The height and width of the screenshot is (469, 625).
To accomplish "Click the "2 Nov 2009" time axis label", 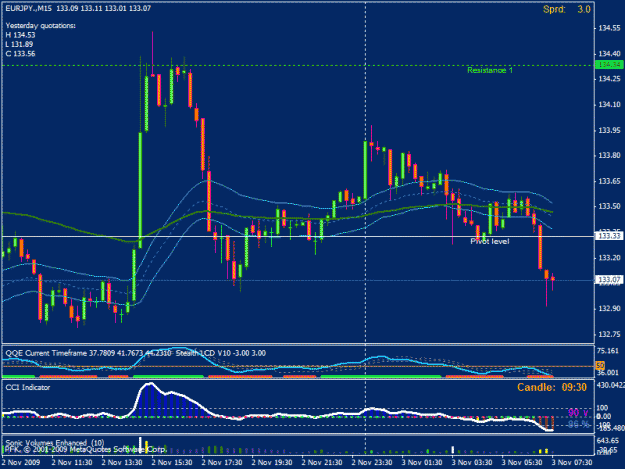I will point(21,463).
